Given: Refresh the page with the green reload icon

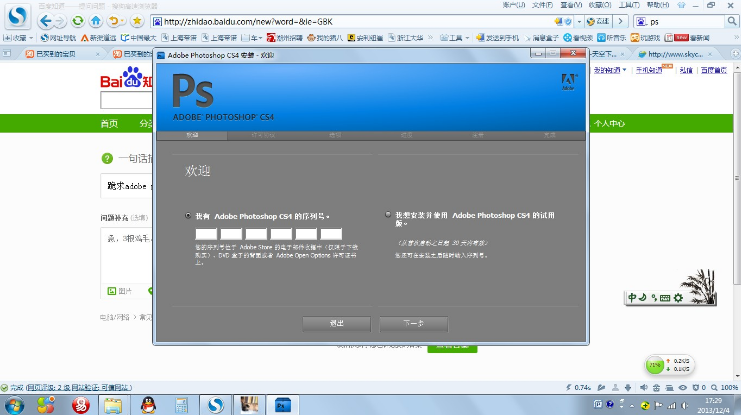Looking at the screenshot, I should [x=78, y=21].
